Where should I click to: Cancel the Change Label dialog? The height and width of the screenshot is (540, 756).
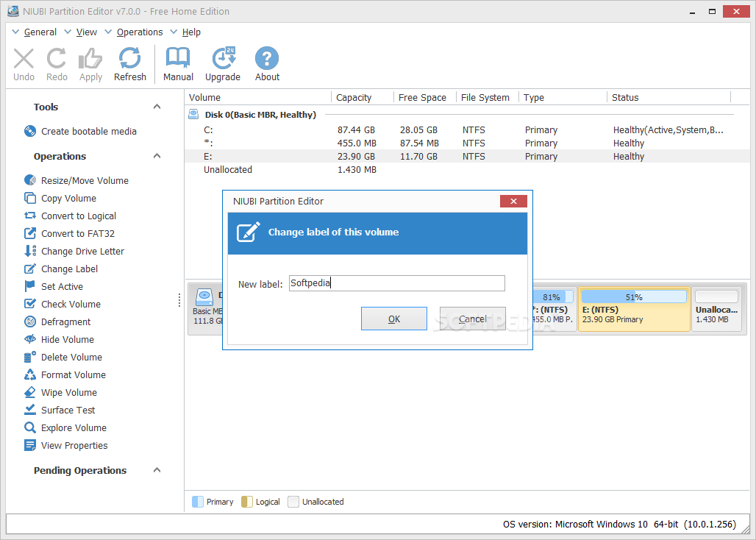(x=472, y=319)
